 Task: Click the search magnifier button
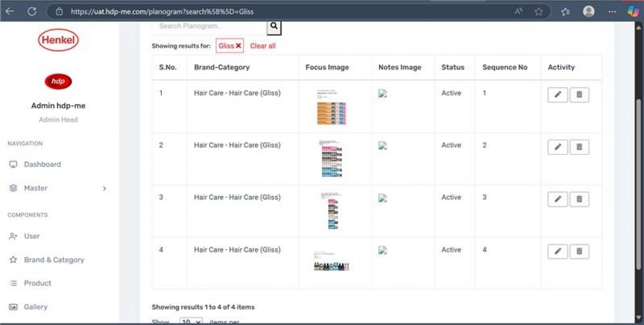click(x=274, y=27)
